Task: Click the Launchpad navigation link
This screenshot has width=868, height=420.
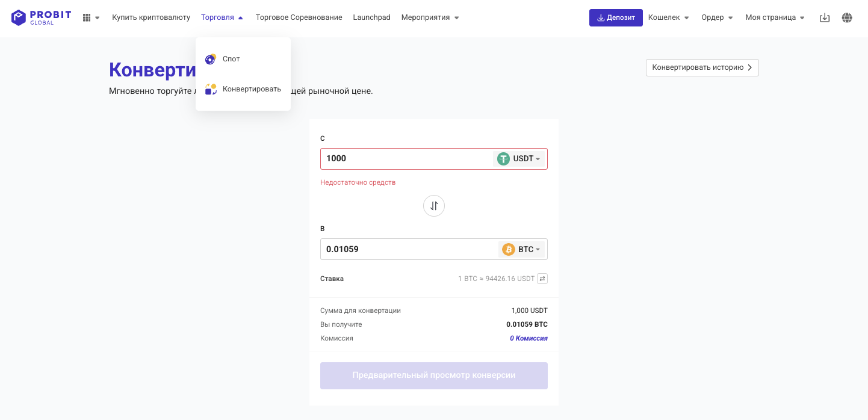Action: [371, 17]
